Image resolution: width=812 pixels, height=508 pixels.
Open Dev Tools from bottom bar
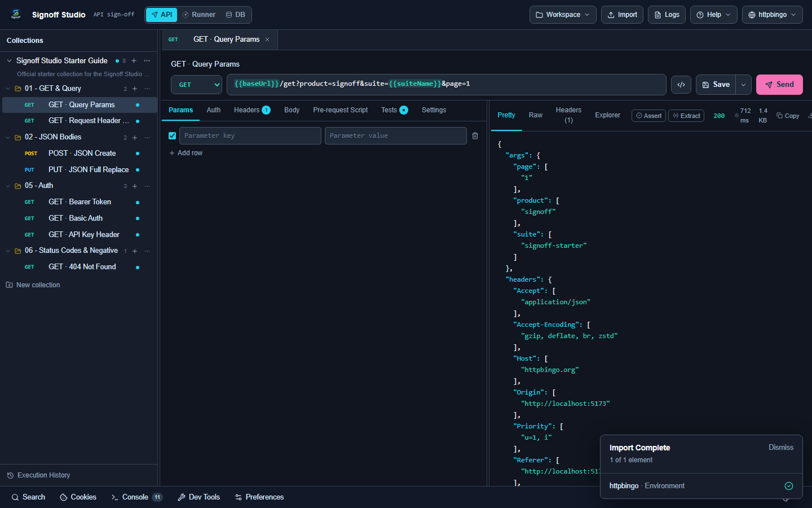pyautogui.click(x=198, y=497)
